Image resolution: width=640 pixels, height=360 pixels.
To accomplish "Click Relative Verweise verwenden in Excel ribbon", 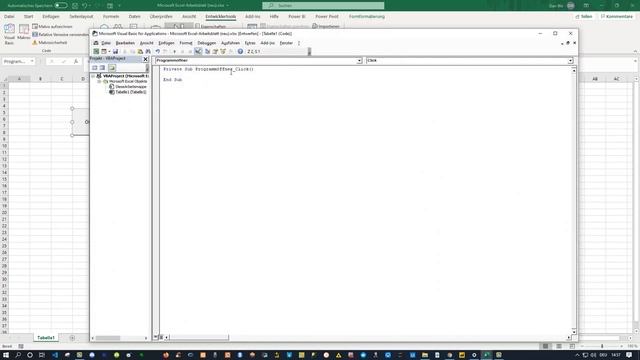I will click(x=60, y=34).
